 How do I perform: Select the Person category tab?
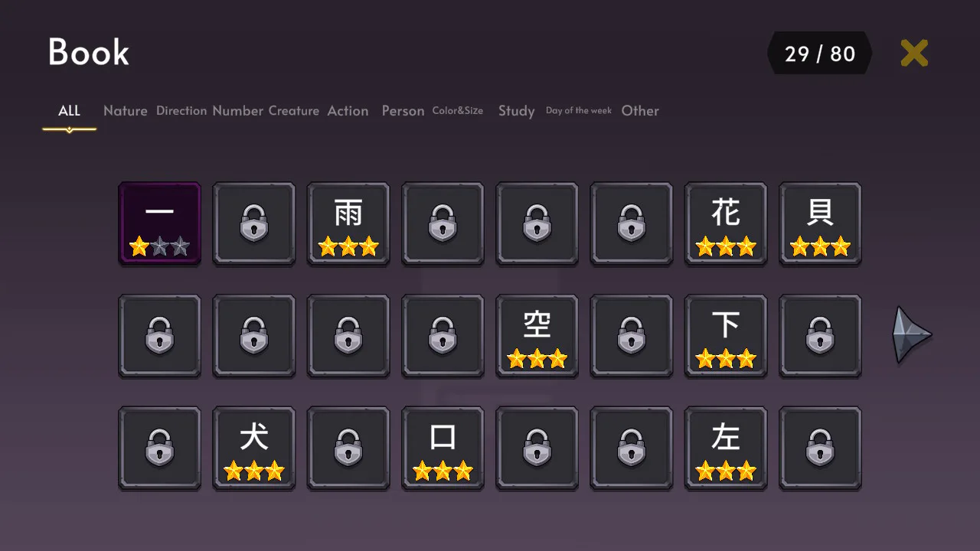[x=403, y=111]
